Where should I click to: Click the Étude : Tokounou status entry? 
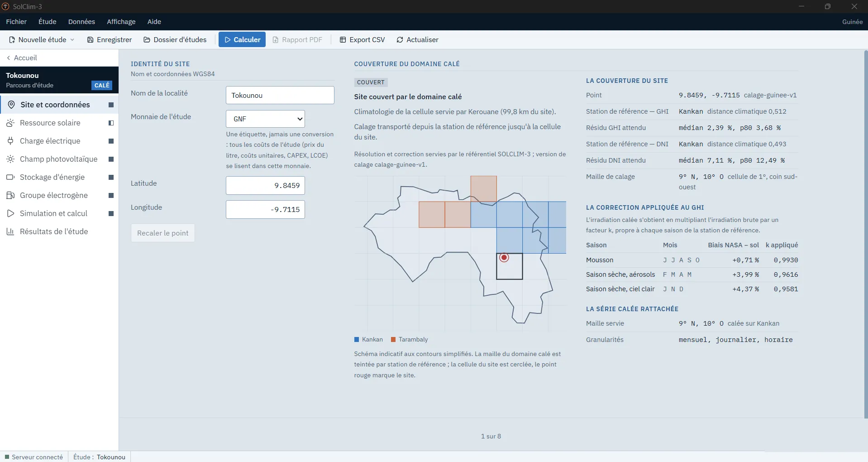pyautogui.click(x=99, y=457)
